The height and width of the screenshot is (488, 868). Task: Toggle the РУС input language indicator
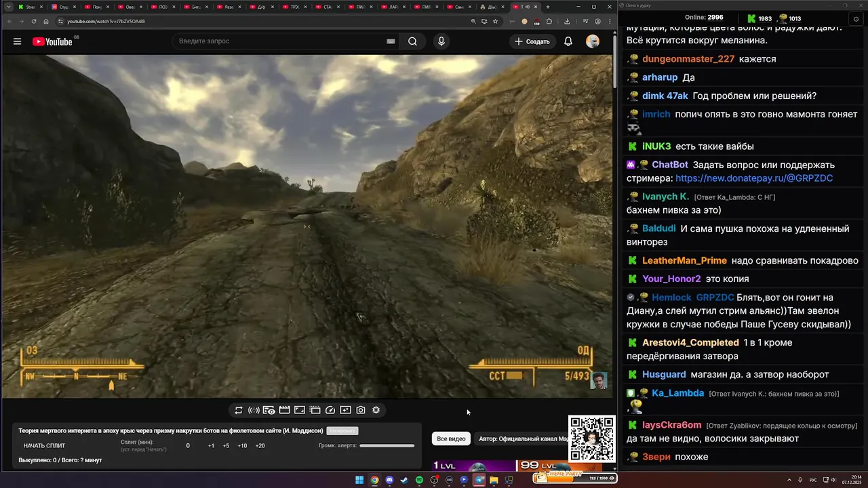tap(813, 481)
